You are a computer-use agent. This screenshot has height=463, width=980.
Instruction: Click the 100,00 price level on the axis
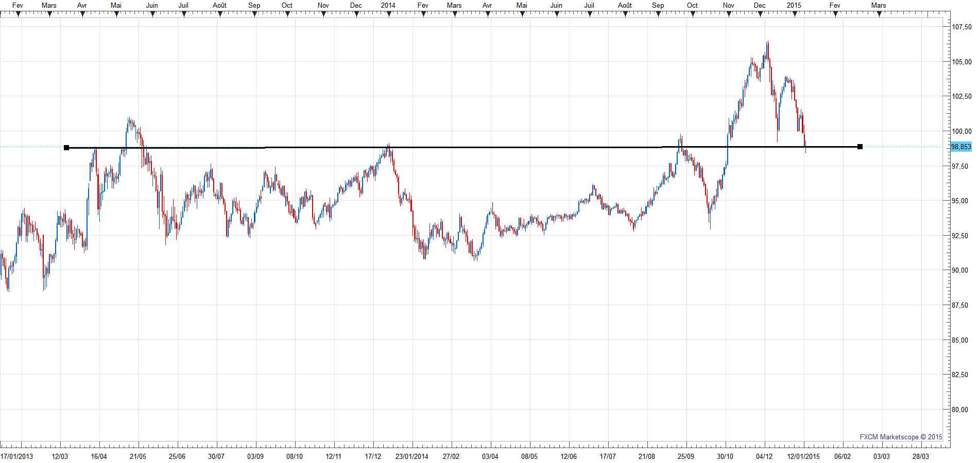pyautogui.click(x=961, y=131)
